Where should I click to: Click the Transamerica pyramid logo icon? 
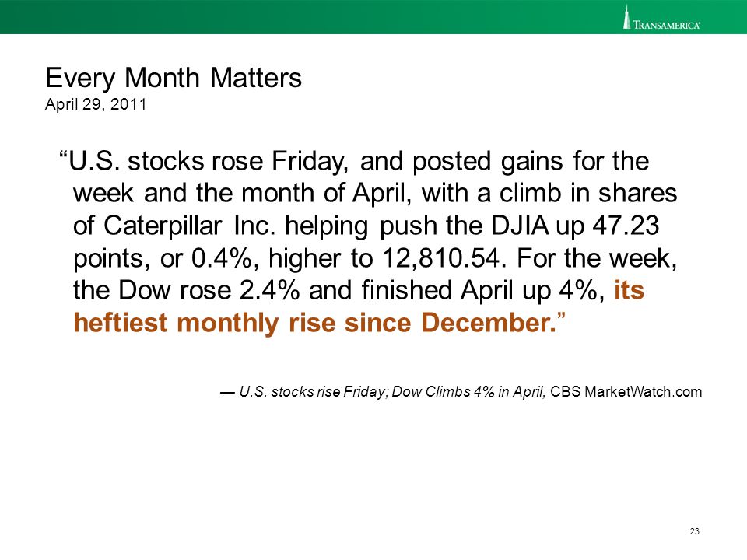(x=627, y=16)
